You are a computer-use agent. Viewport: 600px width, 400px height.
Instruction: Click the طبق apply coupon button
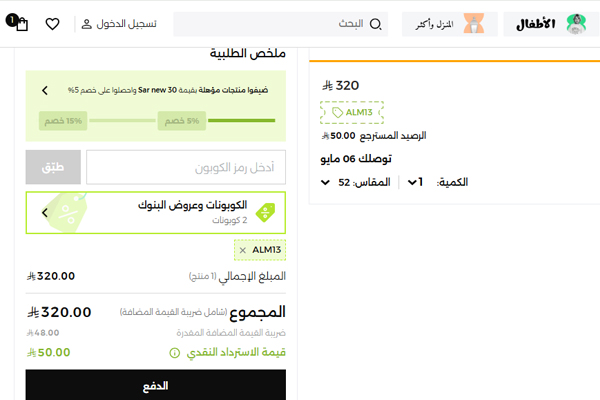point(53,167)
